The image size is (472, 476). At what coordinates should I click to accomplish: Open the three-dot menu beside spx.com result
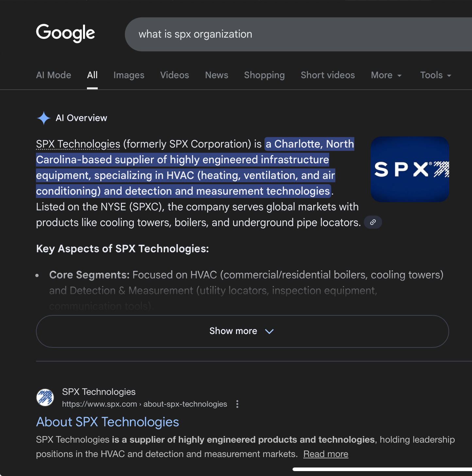[237, 404]
